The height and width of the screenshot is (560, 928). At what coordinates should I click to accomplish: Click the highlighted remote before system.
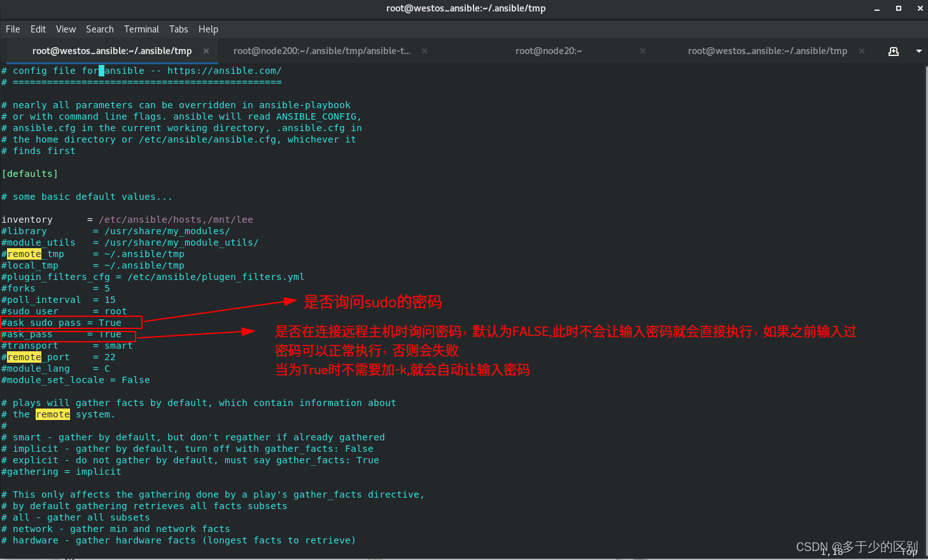[53, 414]
